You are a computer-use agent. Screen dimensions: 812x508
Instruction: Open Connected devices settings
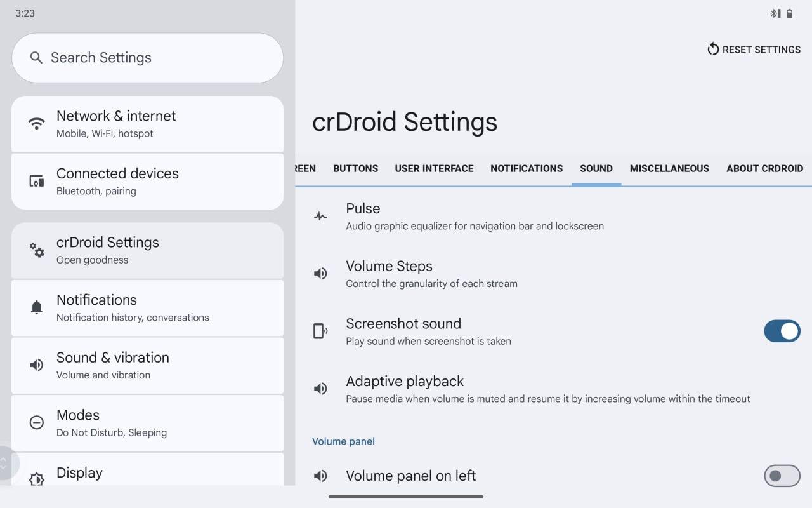pyautogui.click(x=147, y=182)
